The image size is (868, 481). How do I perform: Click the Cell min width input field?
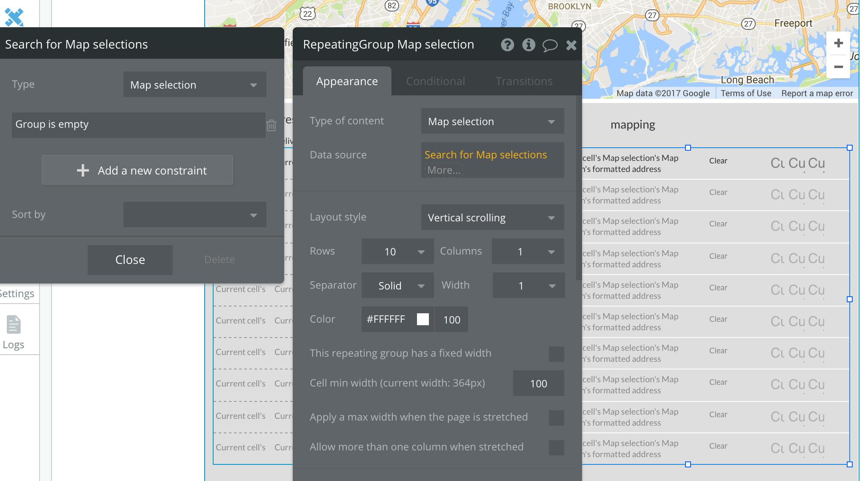point(538,384)
